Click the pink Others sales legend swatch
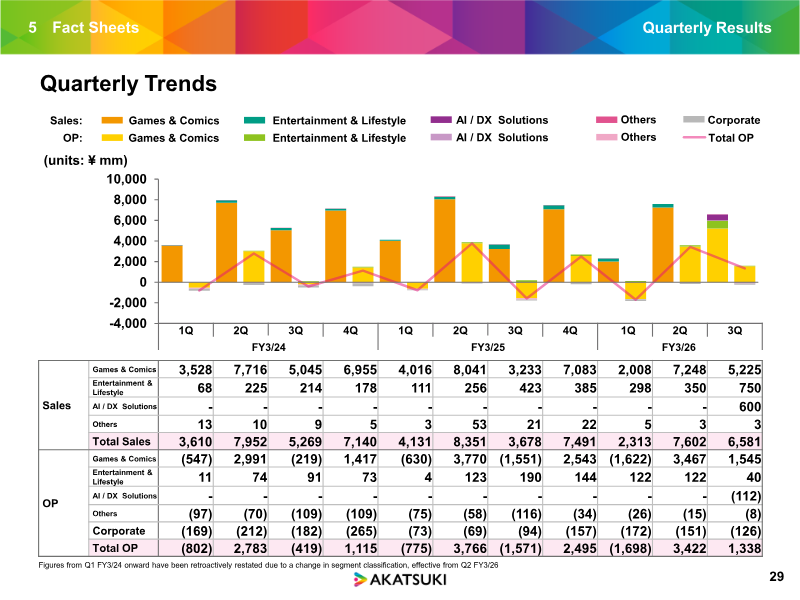 click(x=606, y=120)
